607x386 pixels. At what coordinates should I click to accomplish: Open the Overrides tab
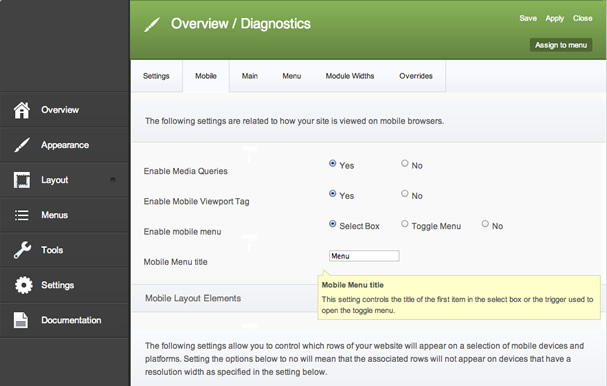click(x=416, y=76)
